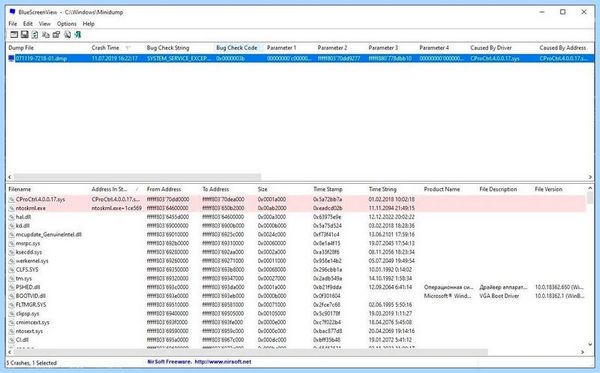Click the file icon next to tm.sys
This screenshot has width=600, height=373.
[x=11, y=279]
